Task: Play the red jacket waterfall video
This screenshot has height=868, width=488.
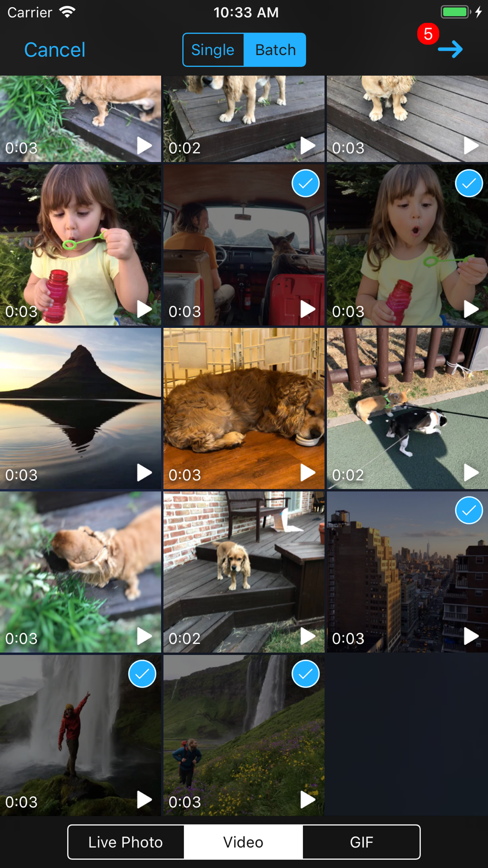Action: click(144, 800)
